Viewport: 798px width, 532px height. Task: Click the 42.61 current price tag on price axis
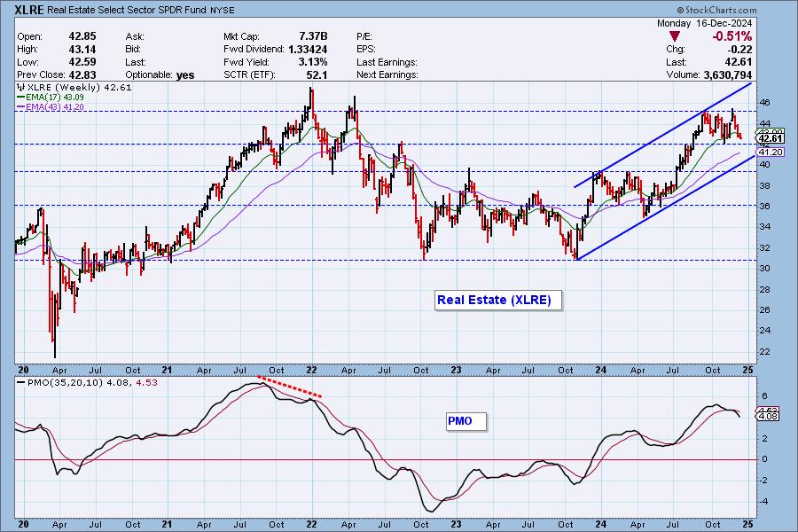pyautogui.click(x=770, y=138)
